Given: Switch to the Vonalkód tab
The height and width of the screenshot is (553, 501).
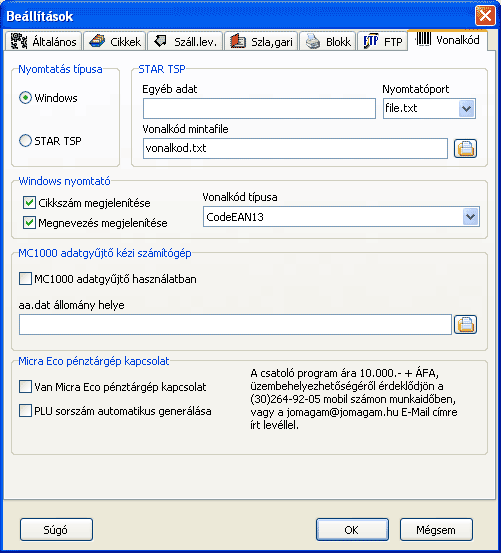Looking at the screenshot, I should (447, 40).
